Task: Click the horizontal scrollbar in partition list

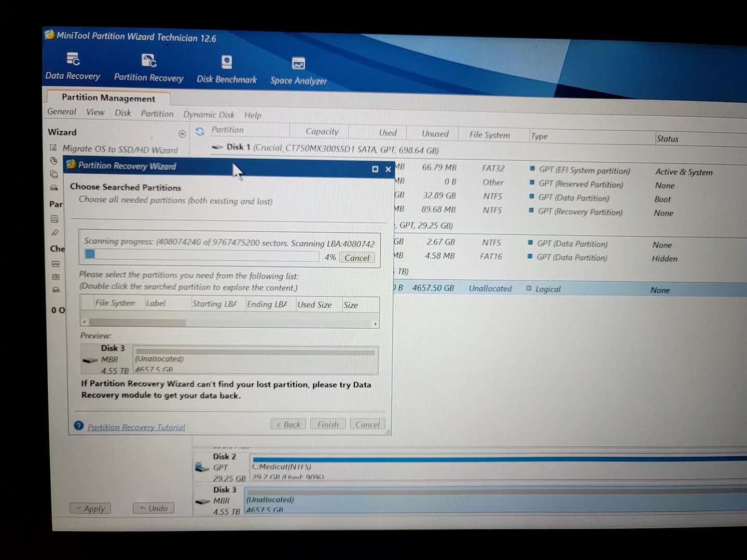Action: coord(137,323)
